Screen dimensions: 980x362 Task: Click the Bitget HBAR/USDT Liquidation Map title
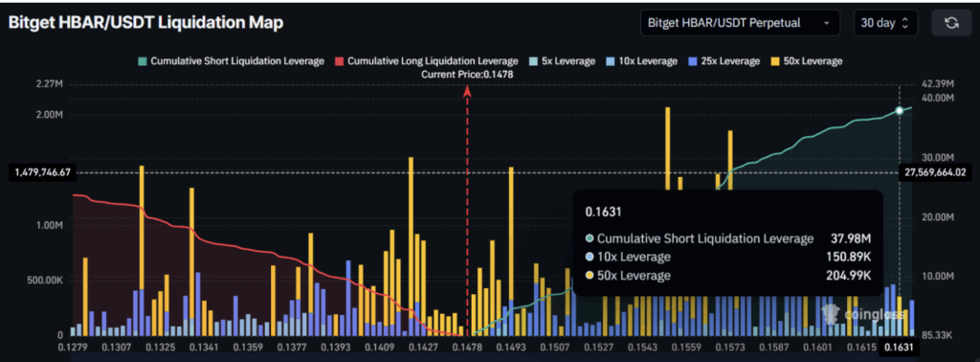145,23
